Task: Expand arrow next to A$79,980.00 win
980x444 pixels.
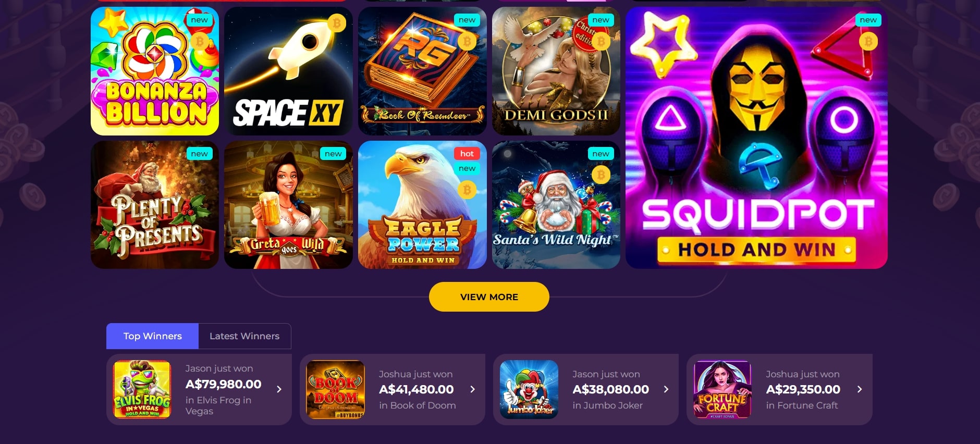Action: point(279,389)
